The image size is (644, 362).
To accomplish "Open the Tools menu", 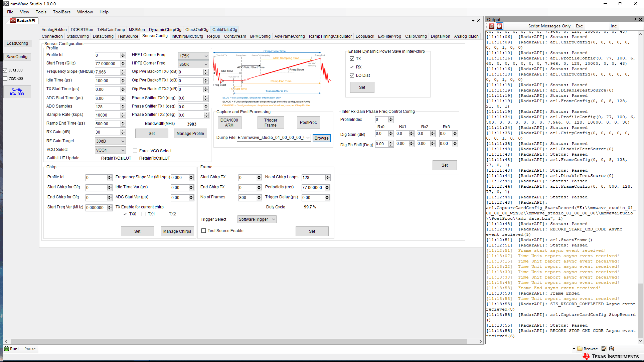I will [41, 12].
